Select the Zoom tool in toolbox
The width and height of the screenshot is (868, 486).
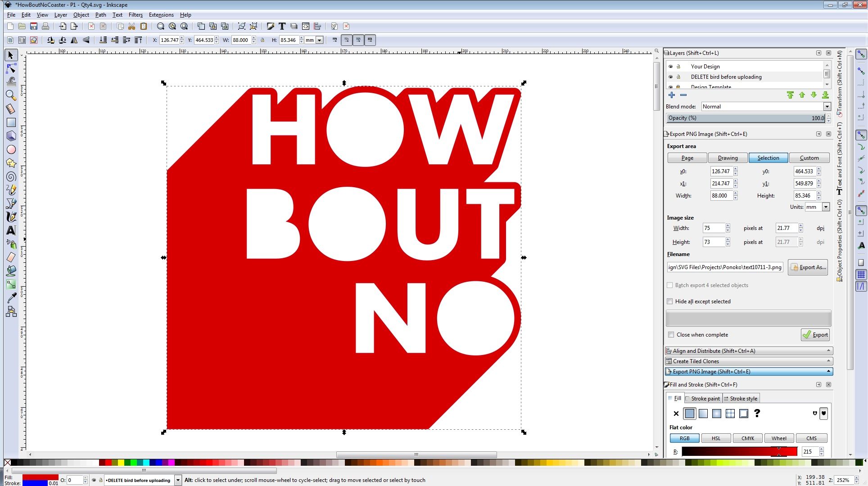click(x=11, y=95)
